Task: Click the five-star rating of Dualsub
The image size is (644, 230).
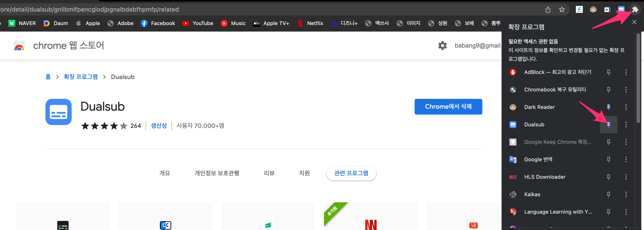Action: coord(104,126)
